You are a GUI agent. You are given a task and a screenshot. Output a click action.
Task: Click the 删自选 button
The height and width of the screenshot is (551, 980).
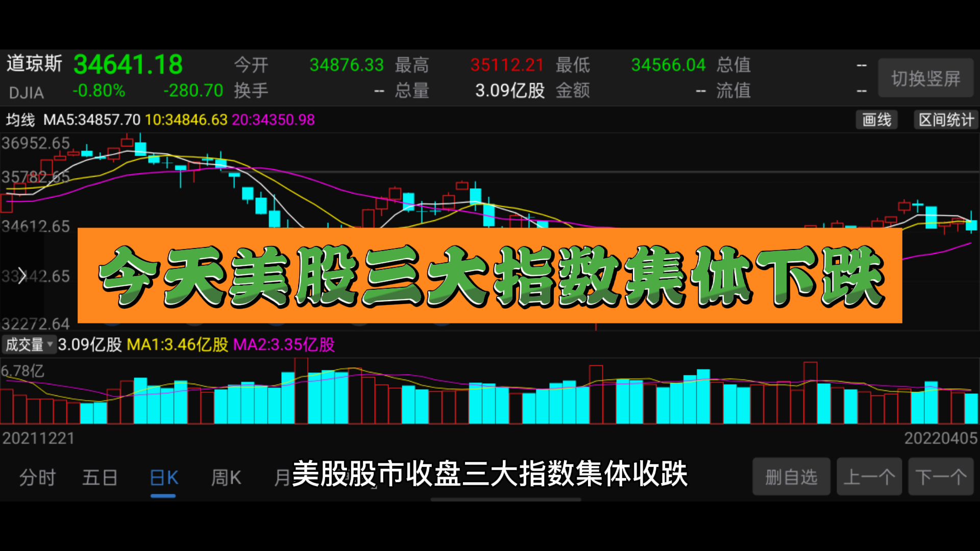(x=791, y=477)
